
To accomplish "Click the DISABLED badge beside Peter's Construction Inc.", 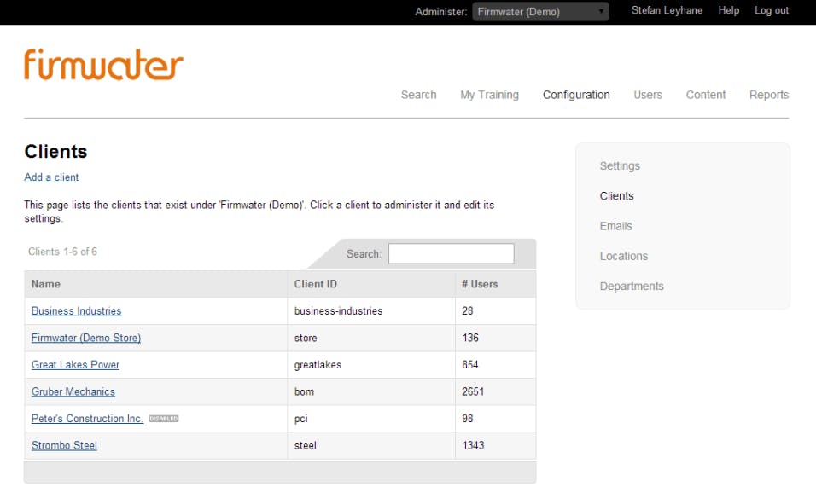I will (163, 419).
